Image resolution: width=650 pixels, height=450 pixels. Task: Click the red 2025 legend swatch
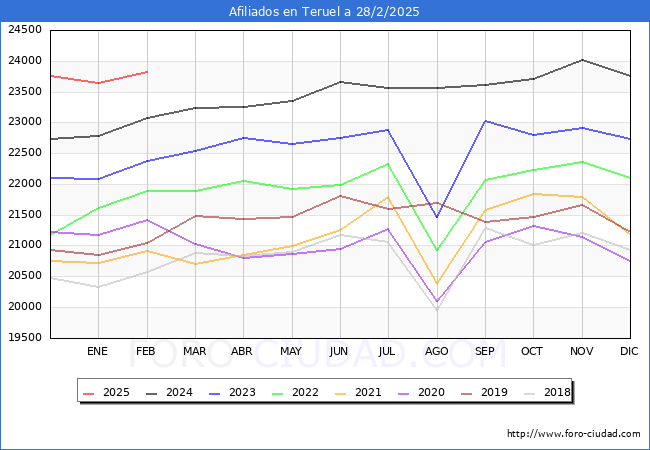click(89, 393)
